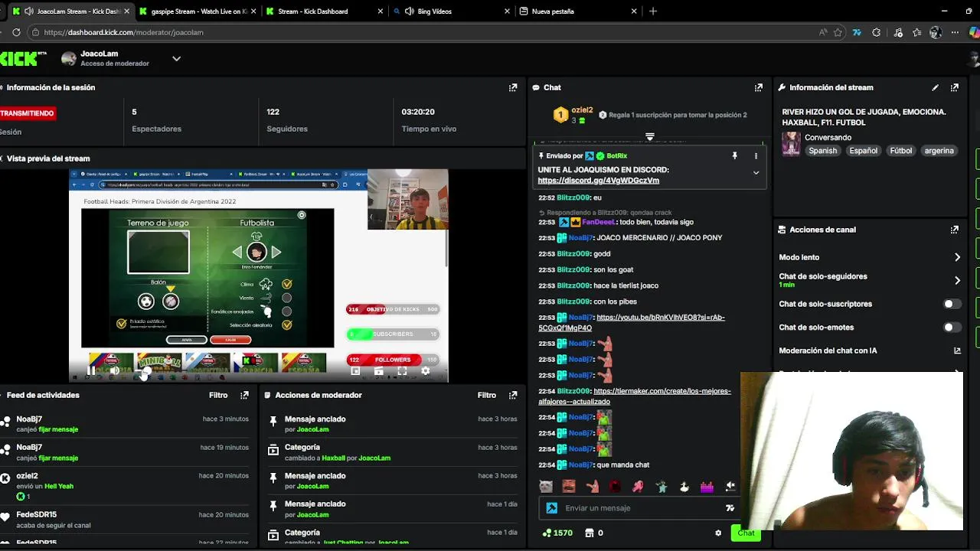980x551 pixels.
Task: Edit stream info with the pencil icon
Action: [935, 87]
